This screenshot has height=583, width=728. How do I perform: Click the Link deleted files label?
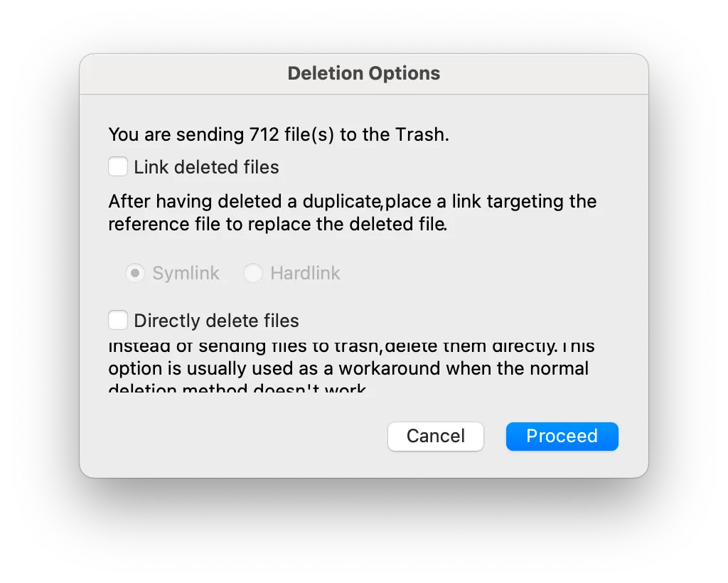(x=207, y=166)
